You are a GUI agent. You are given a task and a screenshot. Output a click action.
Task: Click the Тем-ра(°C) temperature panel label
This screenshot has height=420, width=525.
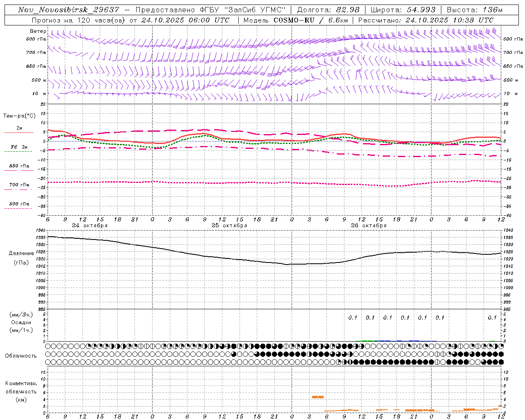pos(19,116)
